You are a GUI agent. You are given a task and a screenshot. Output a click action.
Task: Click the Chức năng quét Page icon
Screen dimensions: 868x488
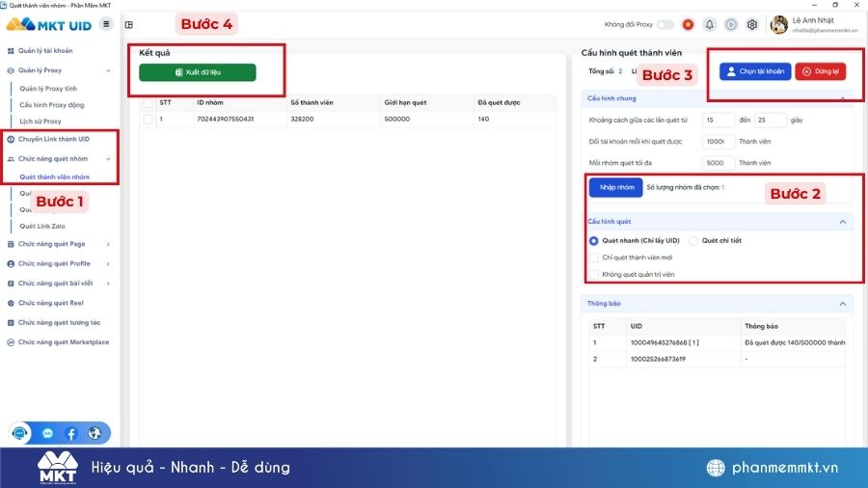coord(11,244)
